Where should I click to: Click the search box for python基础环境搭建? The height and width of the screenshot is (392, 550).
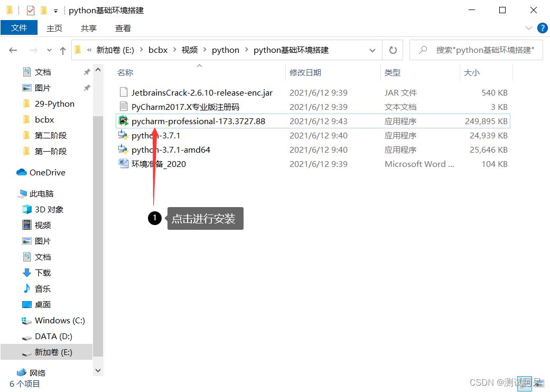(x=476, y=50)
